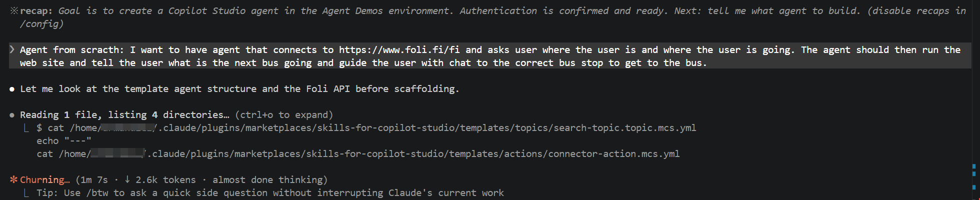This screenshot has height=200, width=980.
Task: Click the bullet before 'Let me look'
Action: (x=12, y=89)
